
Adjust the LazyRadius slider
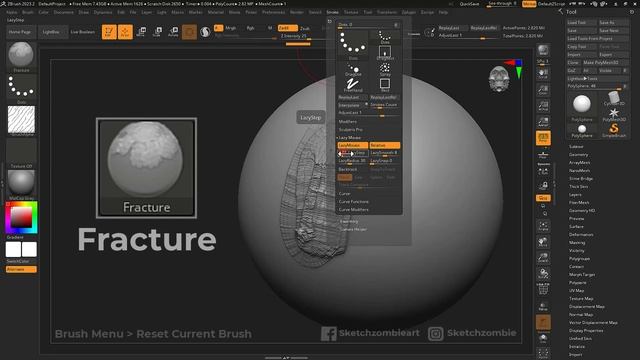pyautogui.click(x=352, y=161)
